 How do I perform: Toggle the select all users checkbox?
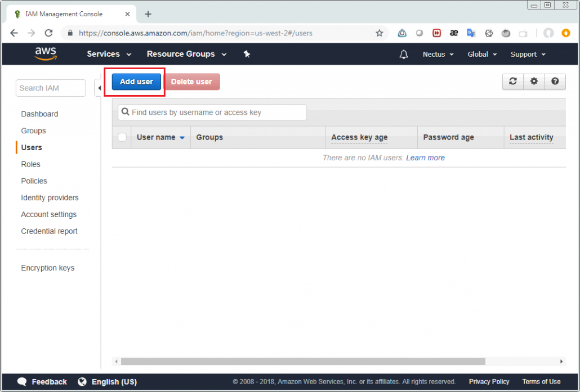[122, 137]
